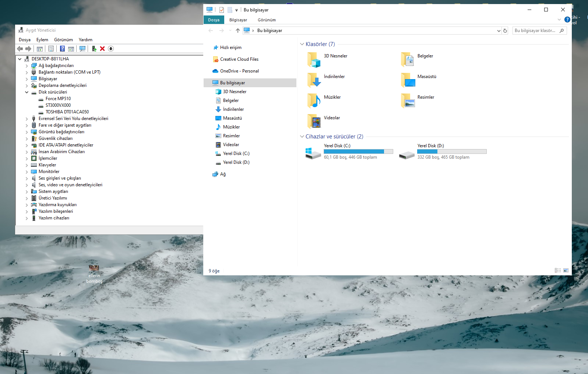The height and width of the screenshot is (374, 588).
Task: Open Görünüm tab in Explorer ribbon
Action: click(x=267, y=20)
